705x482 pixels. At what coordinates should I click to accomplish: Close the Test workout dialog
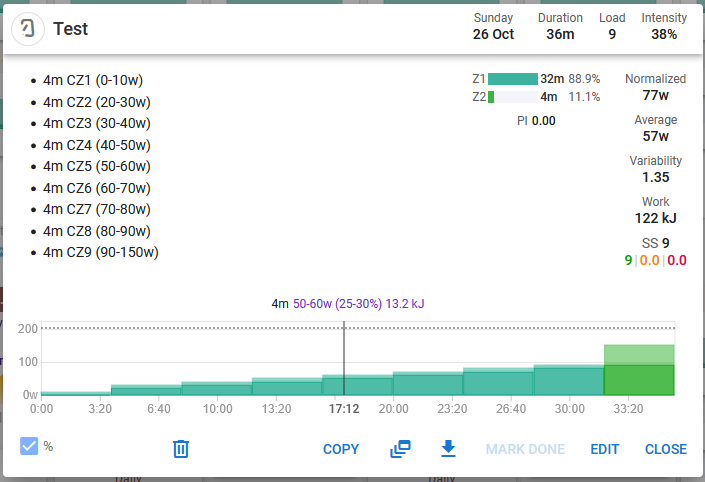tap(665, 449)
